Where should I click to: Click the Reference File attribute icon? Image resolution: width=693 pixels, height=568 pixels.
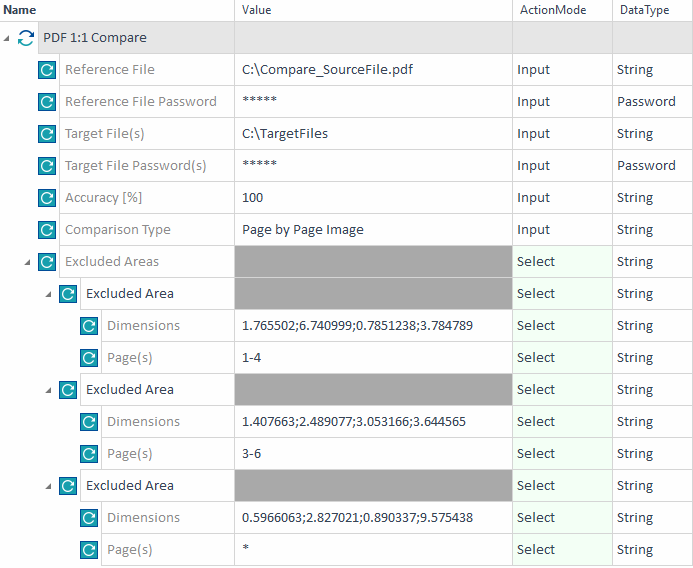(x=46, y=70)
